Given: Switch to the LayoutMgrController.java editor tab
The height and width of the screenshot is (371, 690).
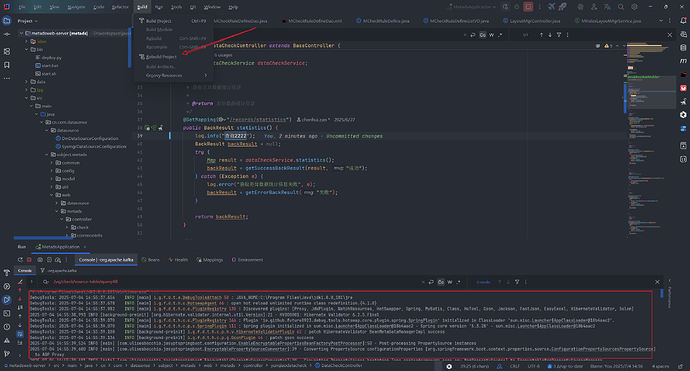Looking at the screenshot, I should tap(532, 21).
